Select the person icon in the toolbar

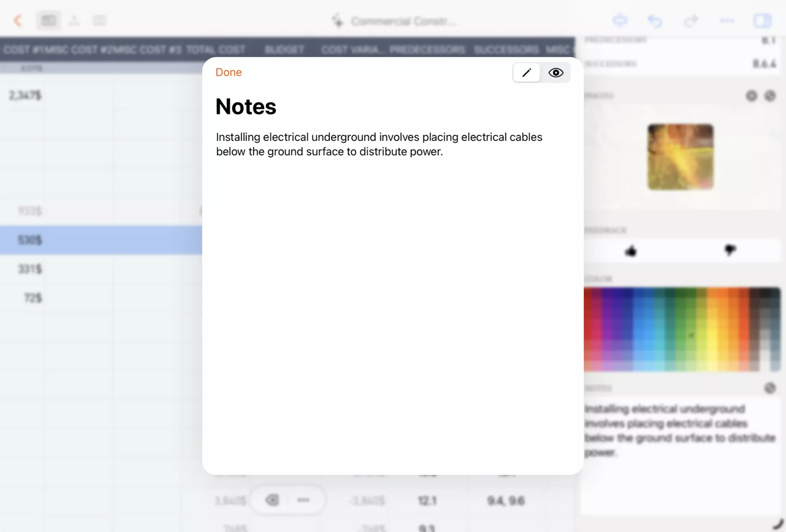74,20
